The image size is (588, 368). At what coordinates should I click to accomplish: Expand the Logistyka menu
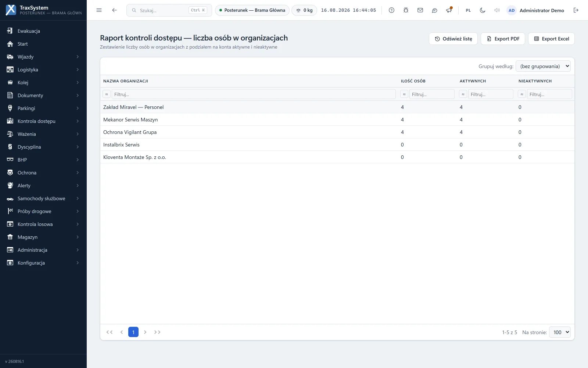coord(43,70)
